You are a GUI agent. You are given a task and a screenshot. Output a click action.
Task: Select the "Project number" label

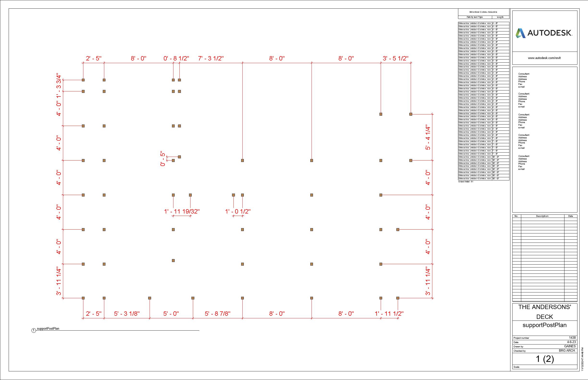pos(521,338)
